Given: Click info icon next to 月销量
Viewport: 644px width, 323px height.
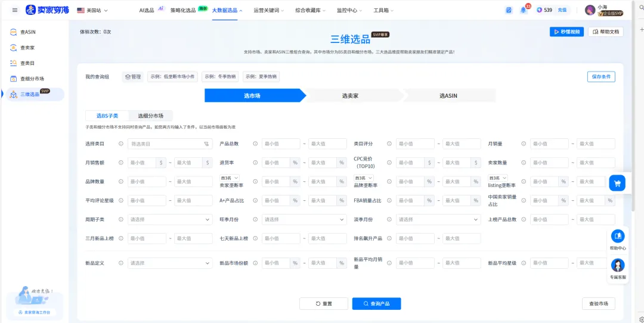Looking at the screenshot, I should [x=524, y=144].
